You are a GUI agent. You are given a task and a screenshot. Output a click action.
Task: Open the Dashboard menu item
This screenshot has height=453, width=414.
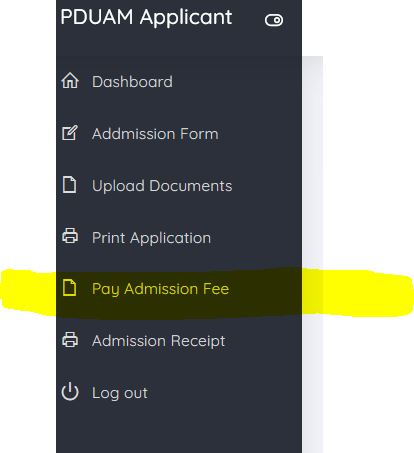132,82
